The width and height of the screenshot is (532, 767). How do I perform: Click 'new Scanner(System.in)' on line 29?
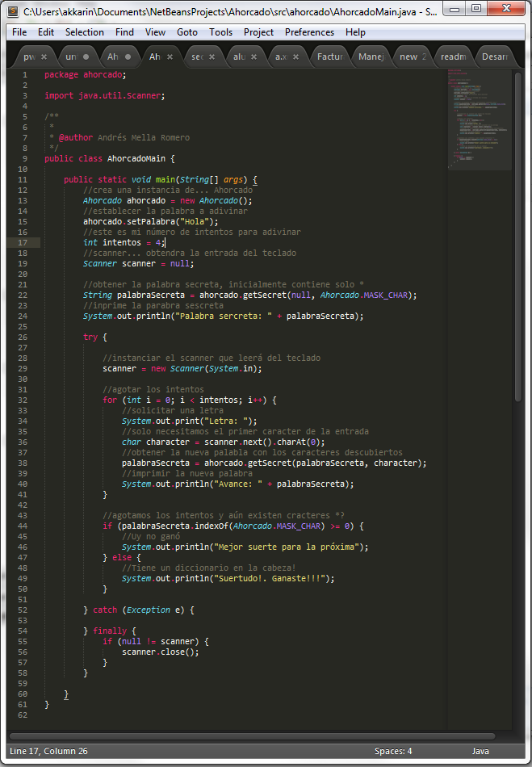204,369
